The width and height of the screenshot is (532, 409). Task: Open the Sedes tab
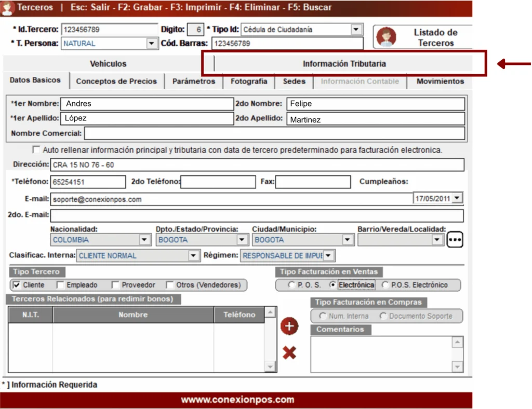tap(294, 81)
